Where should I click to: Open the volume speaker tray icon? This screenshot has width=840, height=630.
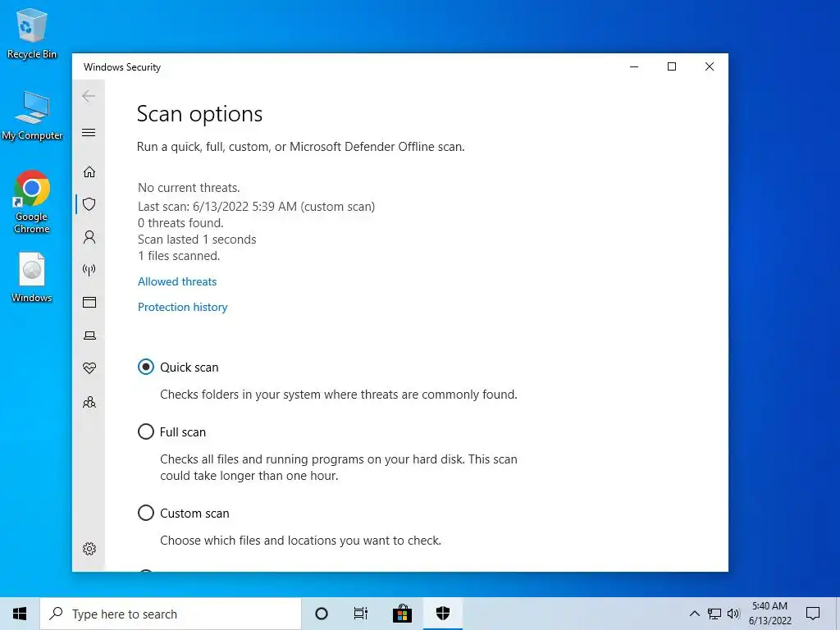(x=733, y=614)
